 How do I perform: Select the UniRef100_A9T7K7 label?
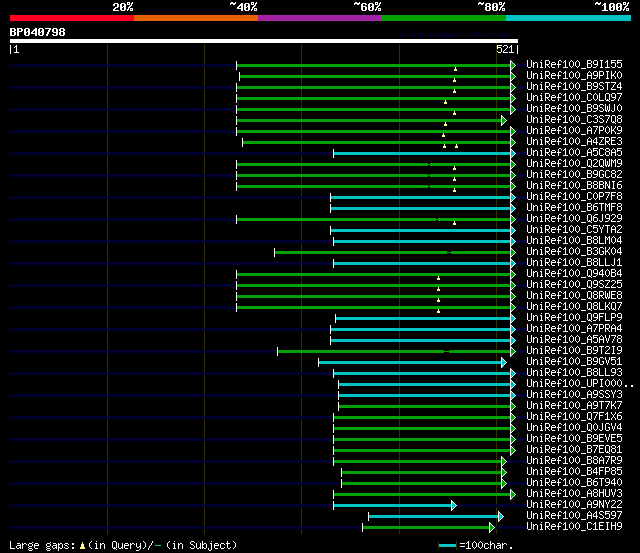coord(574,406)
